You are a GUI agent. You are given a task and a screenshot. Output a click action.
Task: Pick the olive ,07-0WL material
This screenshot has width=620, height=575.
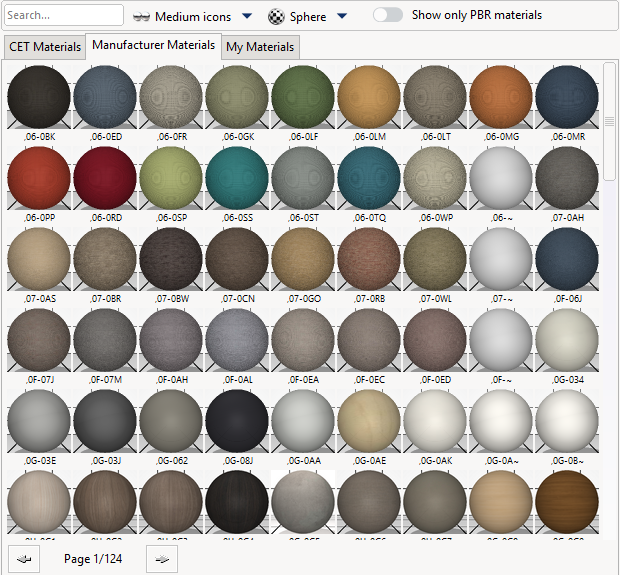435,259
